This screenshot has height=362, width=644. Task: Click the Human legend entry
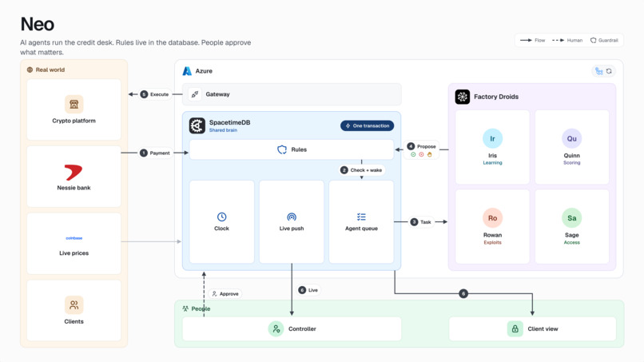pos(567,40)
